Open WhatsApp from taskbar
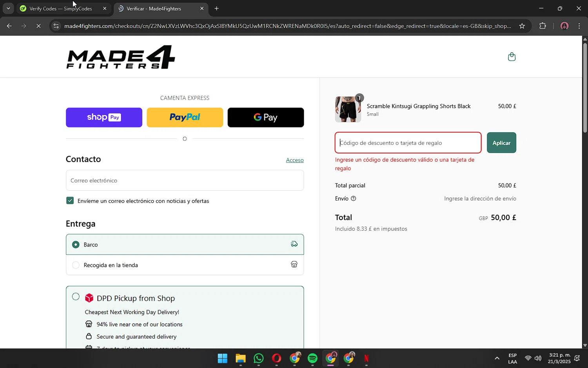The width and height of the screenshot is (588, 368). (258, 358)
